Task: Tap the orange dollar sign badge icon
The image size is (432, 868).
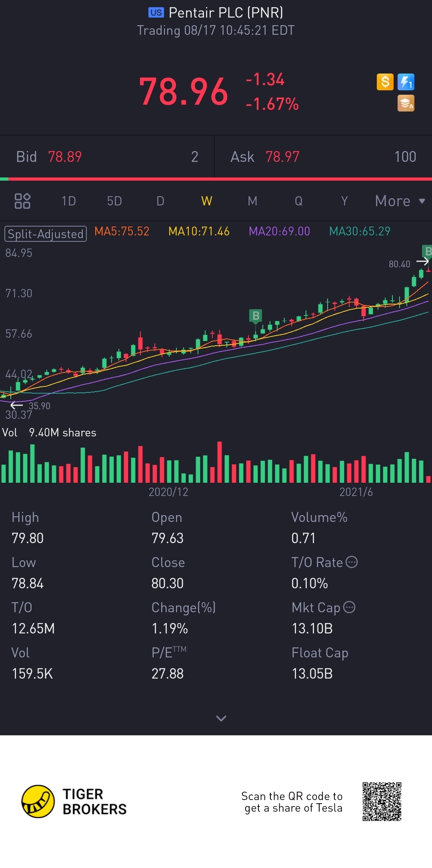Action: (x=385, y=82)
